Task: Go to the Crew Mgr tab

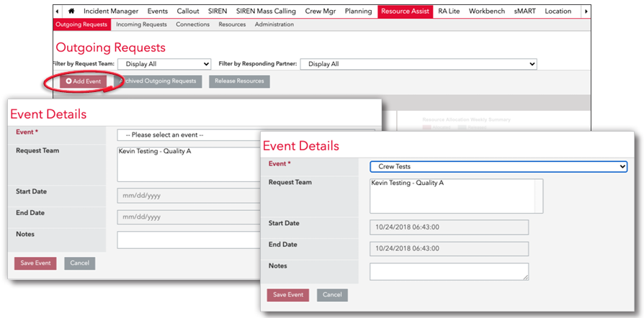Action: click(x=321, y=12)
